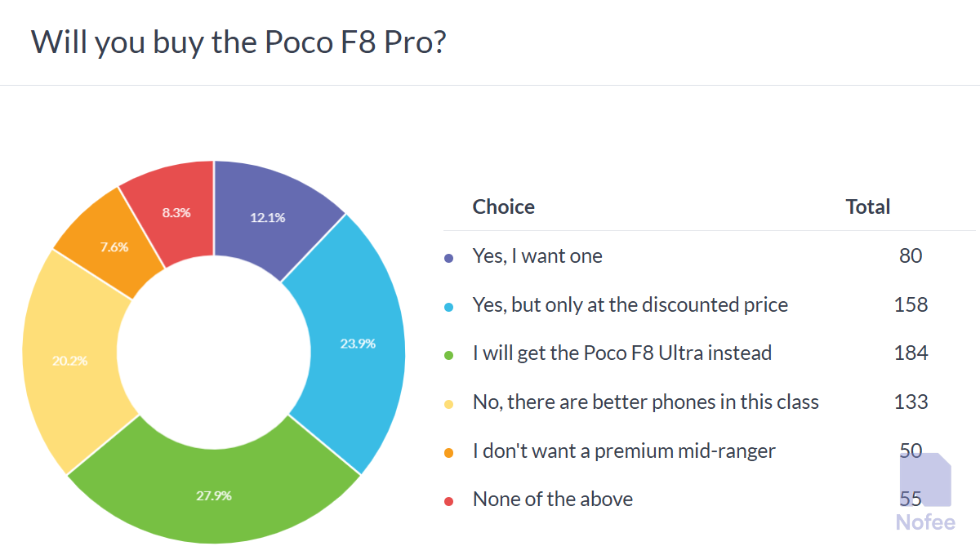Click the total value 184
This screenshot has height=555, width=980.
(x=911, y=353)
